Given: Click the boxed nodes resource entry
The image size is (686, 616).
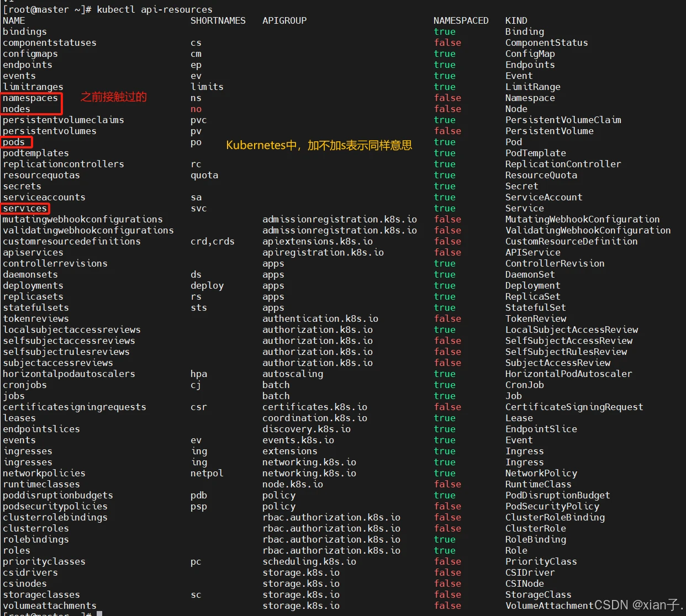Looking at the screenshot, I should tap(17, 109).
